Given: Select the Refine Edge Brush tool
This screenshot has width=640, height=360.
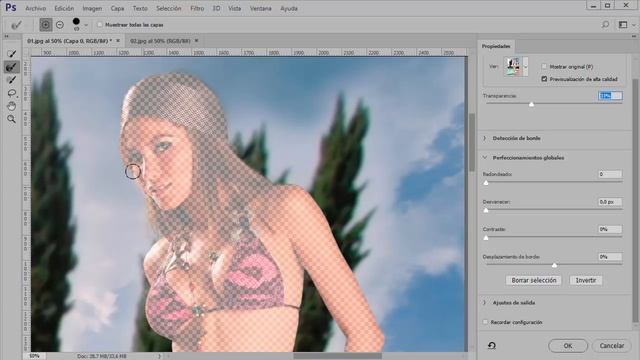Looking at the screenshot, I should 12,67.
